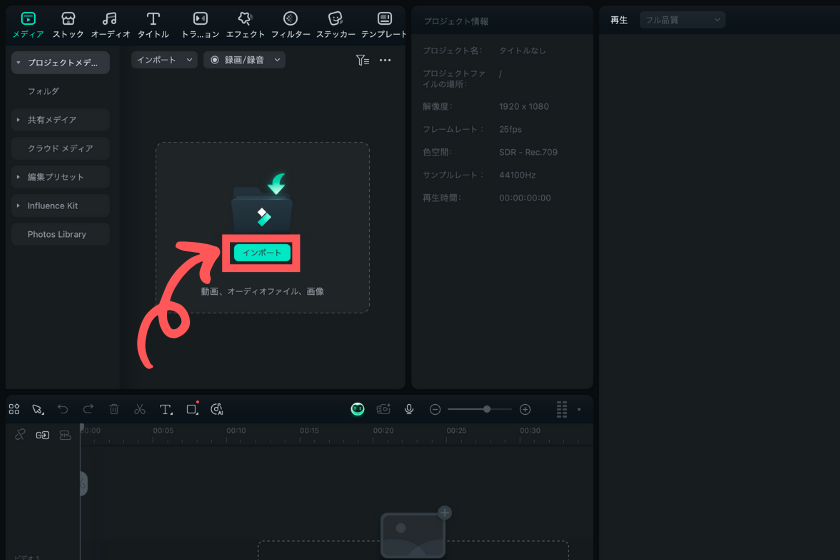Click the timeline media placeholder thumbnail
840x560 pixels.
pyautogui.click(x=413, y=534)
